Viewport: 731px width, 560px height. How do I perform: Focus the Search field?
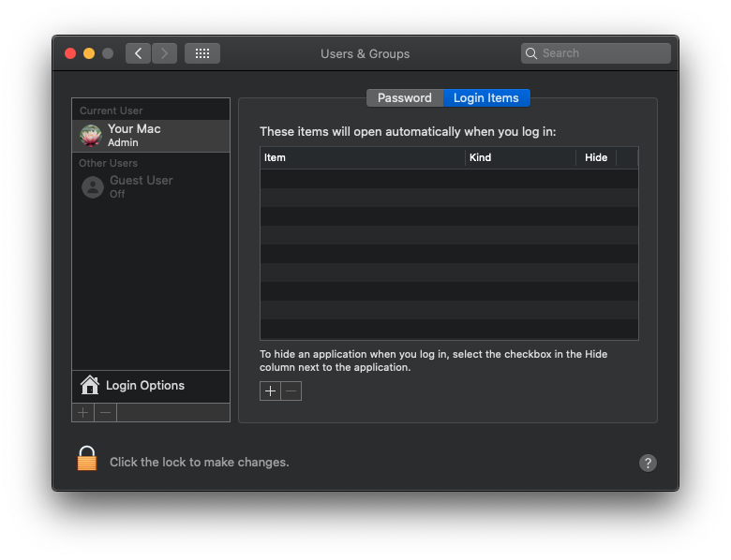(x=596, y=53)
